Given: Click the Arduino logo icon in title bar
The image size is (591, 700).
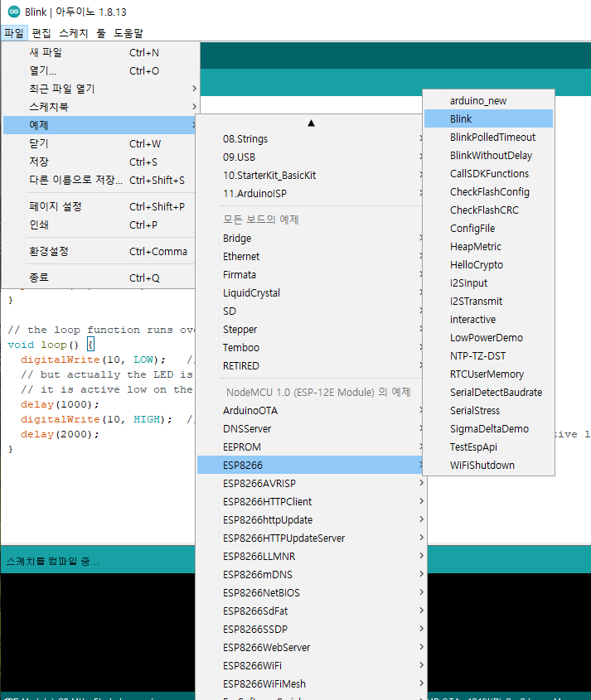Looking at the screenshot, I should (x=14, y=12).
